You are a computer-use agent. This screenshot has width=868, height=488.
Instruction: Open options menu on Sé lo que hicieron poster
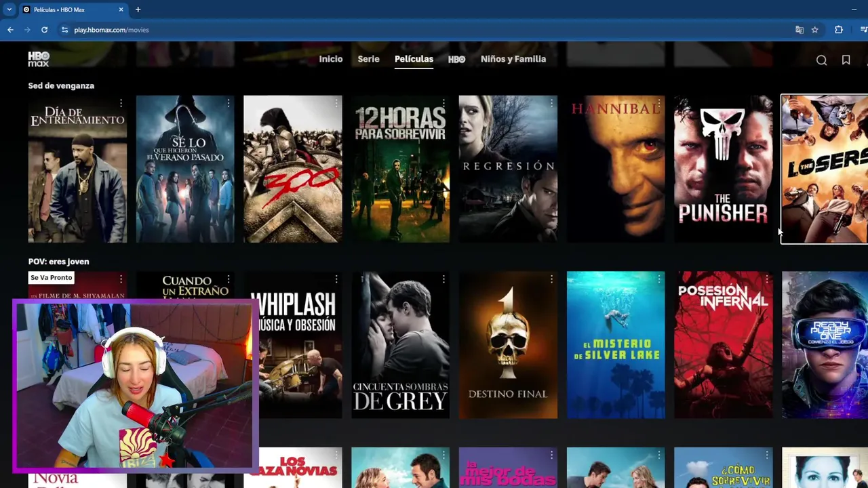229,103
